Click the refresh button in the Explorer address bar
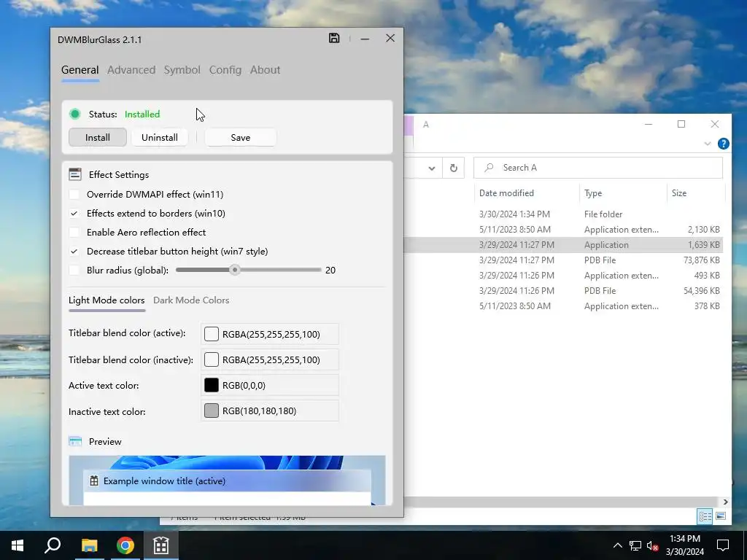This screenshot has width=747, height=560. pyautogui.click(x=454, y=168)
